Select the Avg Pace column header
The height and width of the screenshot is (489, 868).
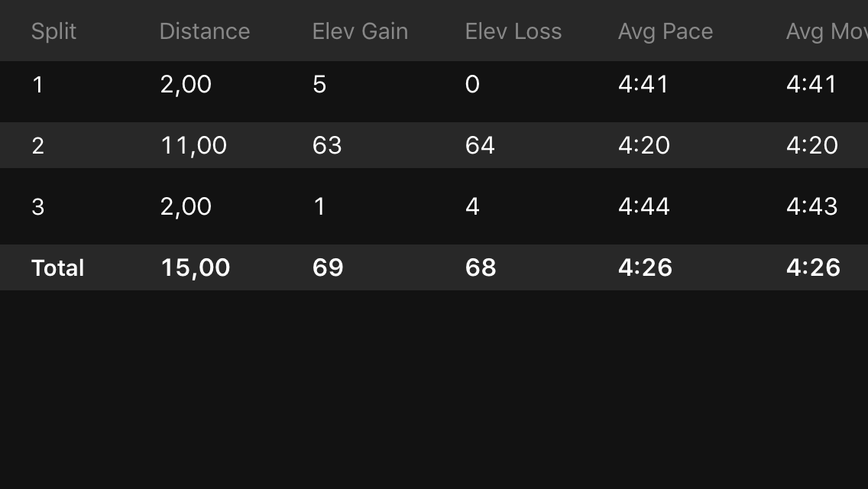click(x=666, y=31)
